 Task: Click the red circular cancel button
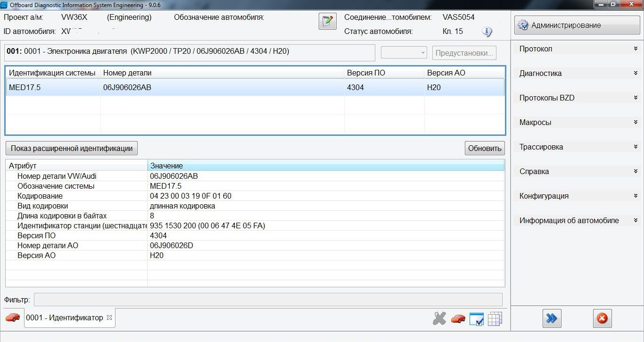pyautogui.click(x=602, y=318)
